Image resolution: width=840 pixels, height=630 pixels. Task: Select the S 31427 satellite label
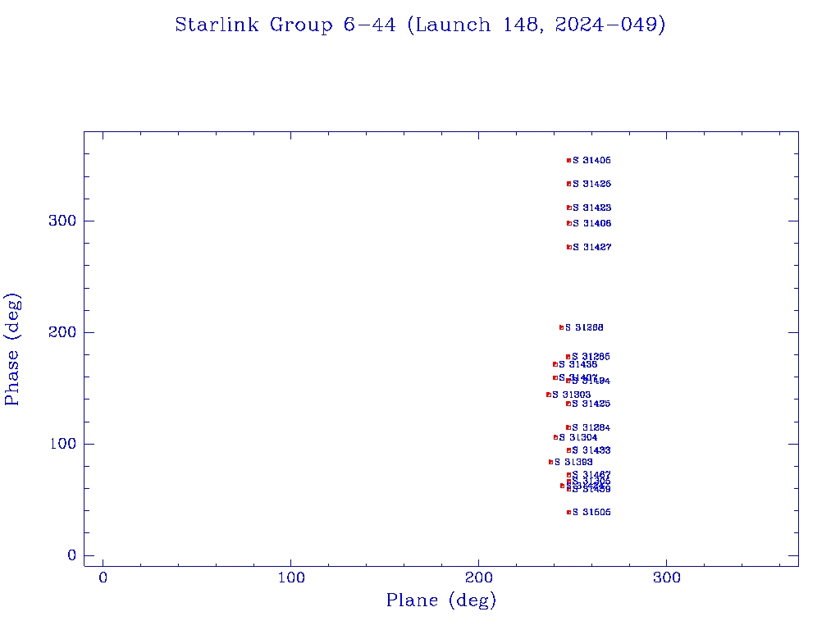[592, 247]
